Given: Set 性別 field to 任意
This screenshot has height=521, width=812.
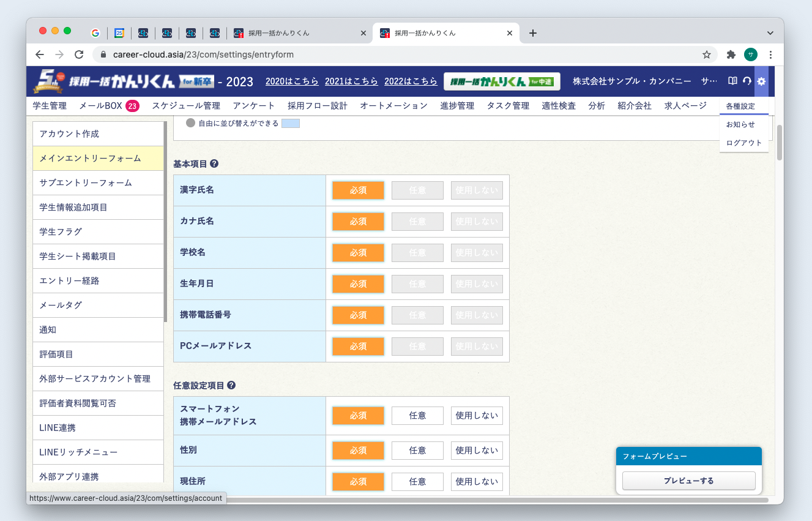Looking at the screenshot, I should pyautogui.click(x=417, y=450).
